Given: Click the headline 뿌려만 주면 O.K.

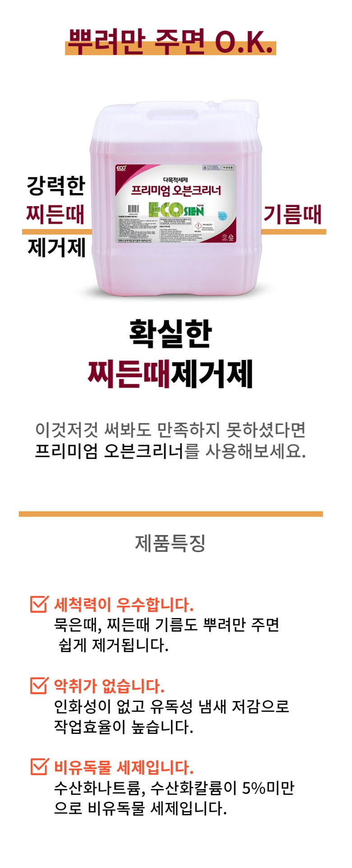Looking at the screenshot, I should click(x=171, y=42).
